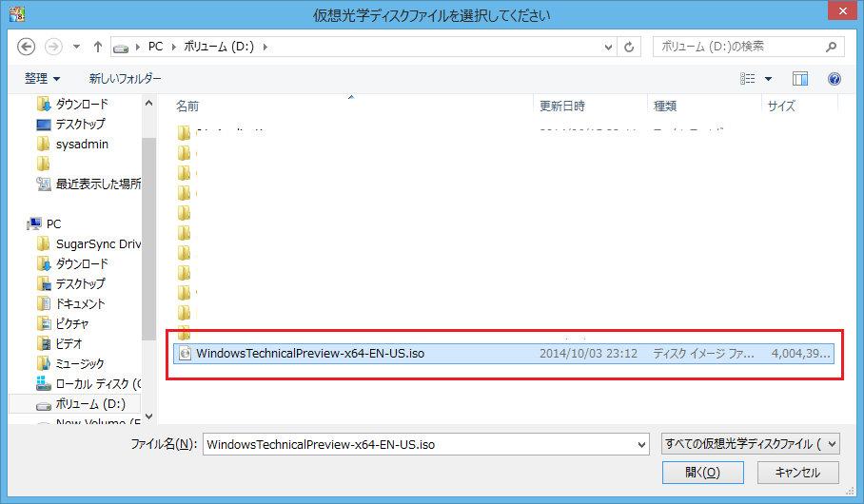Click the ISO disc image file icon
This screenshot has width=864, height=504.
(x=186, y=354)
